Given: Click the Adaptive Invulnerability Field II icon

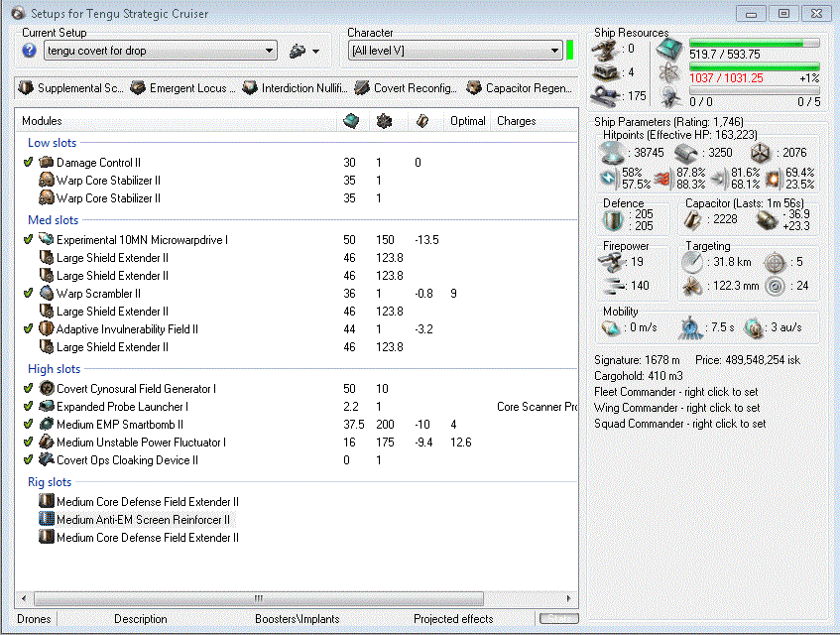Looking at the screenshot, I should point(47,329).
